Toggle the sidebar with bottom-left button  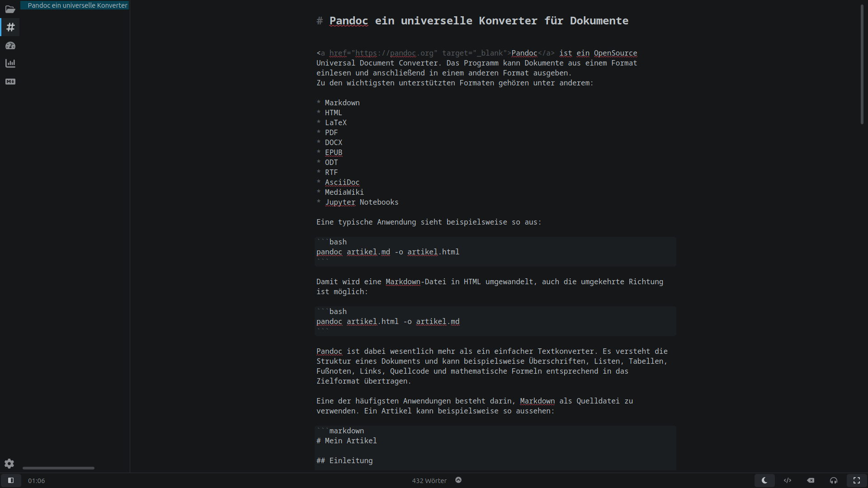click(11, 480)
